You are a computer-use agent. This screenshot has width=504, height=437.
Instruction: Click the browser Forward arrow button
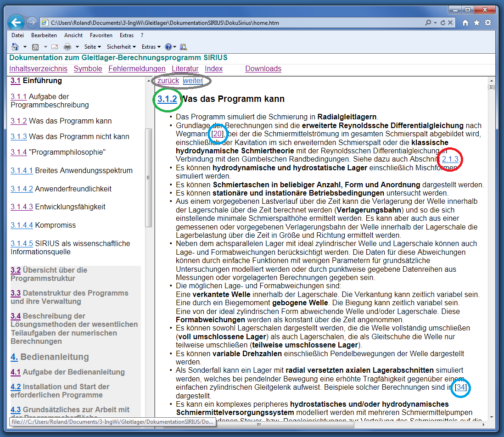[32, 22]
